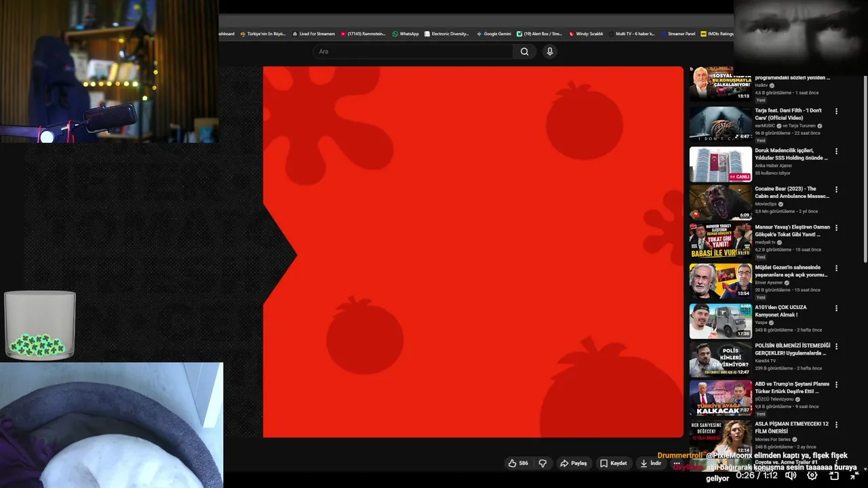Exit full screen with the collapse icon
Screen dimensions: 868x488
click(x=855, y=476)
